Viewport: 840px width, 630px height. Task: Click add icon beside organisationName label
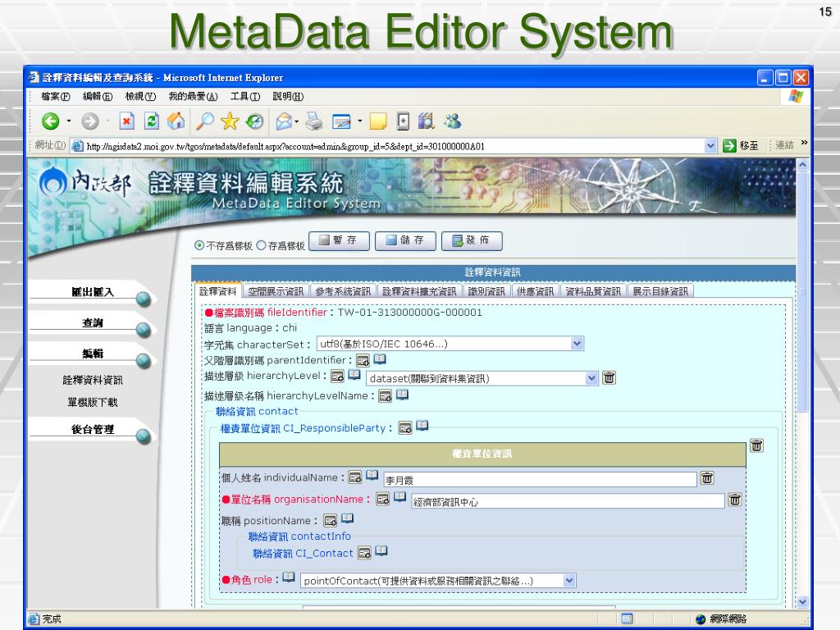382,500
